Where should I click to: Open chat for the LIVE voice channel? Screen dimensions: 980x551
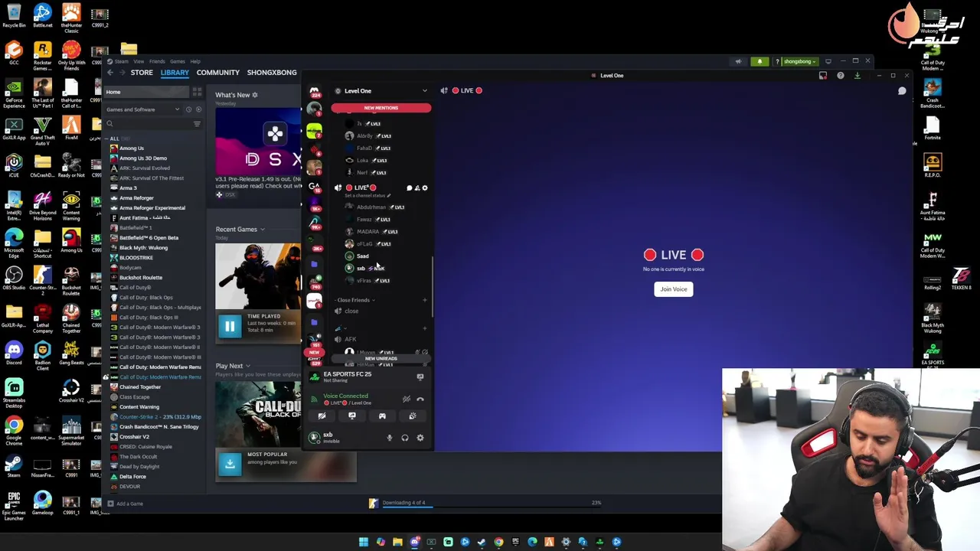[x=409, y=187]
